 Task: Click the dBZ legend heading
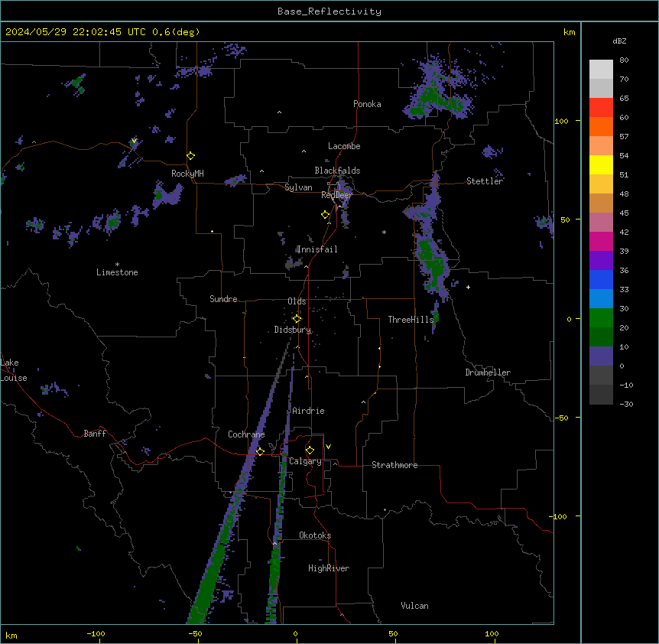tap(619, 41)
